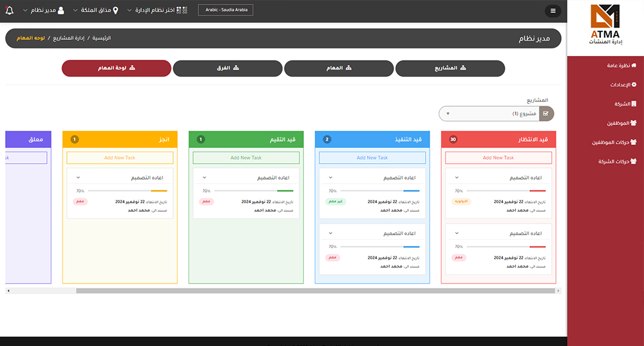Add New Task in قيد الانتظار column

498,158
